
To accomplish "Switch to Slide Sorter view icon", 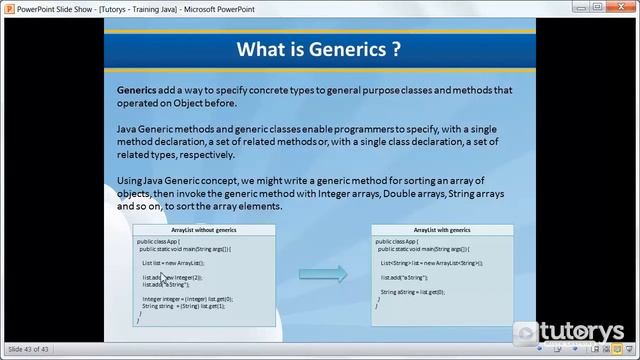I will coord(606,349).
